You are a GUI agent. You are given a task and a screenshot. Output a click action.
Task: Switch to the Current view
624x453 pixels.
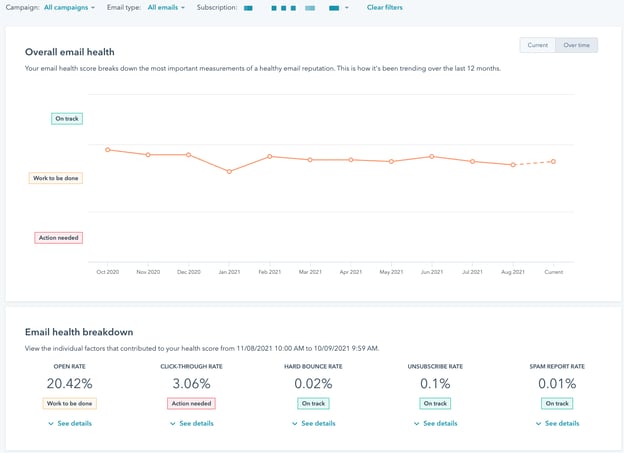(537, 45)
